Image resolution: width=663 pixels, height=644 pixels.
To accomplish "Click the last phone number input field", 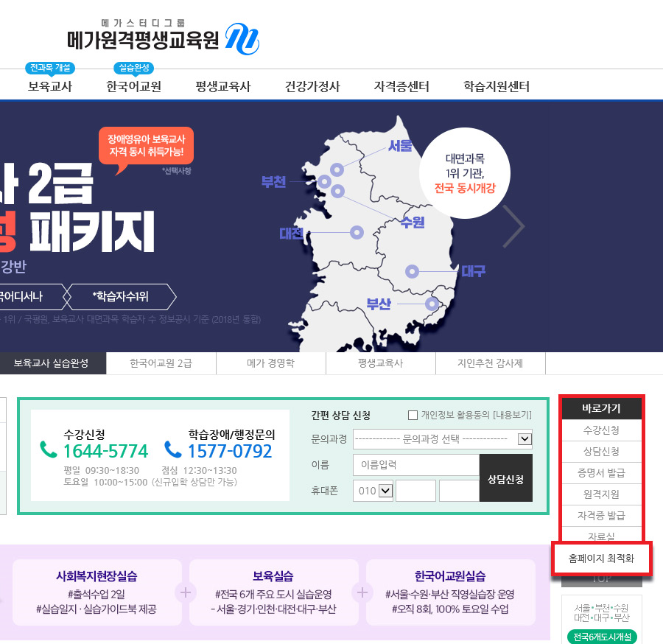I will click(x=459, y=491).
